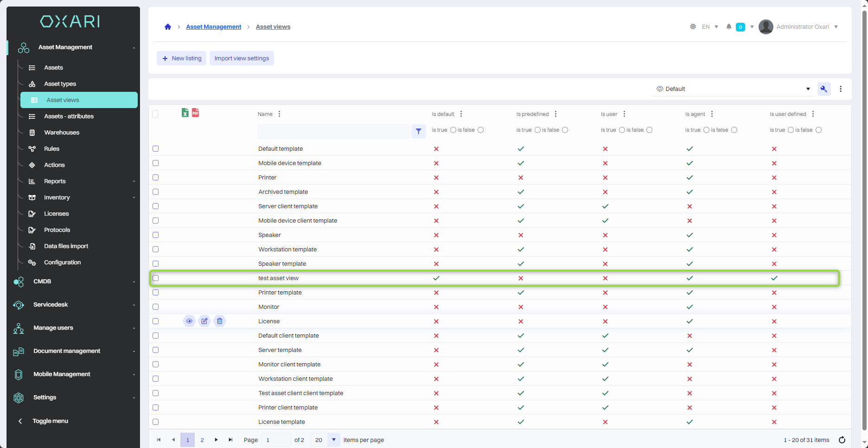Select the 'is true' radio under Is default

(x=453, y=130)
